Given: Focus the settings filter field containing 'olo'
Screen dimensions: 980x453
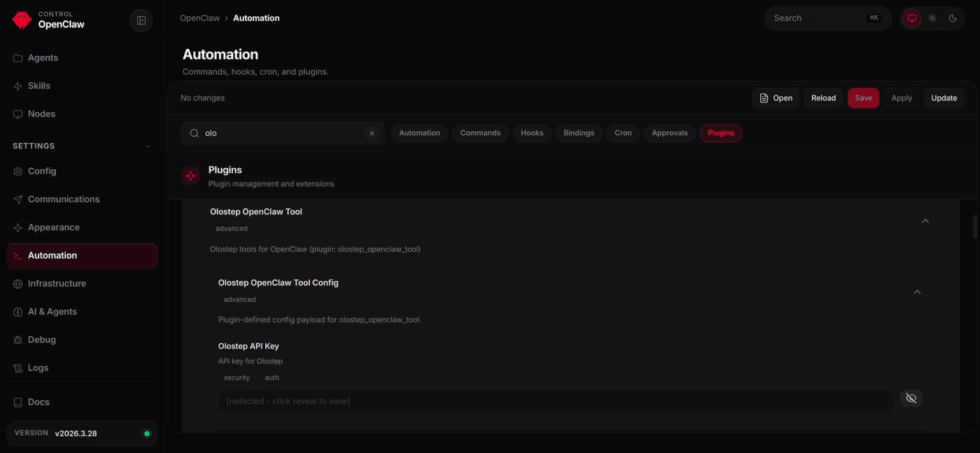Looking at the screenshot, I should 282,133.
